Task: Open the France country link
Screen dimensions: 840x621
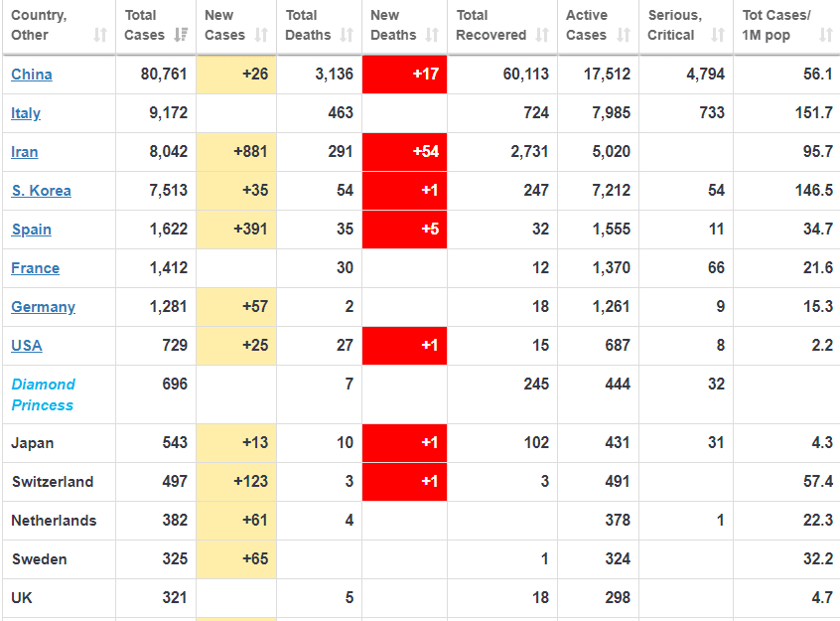Action: click(x=35, y=268)
